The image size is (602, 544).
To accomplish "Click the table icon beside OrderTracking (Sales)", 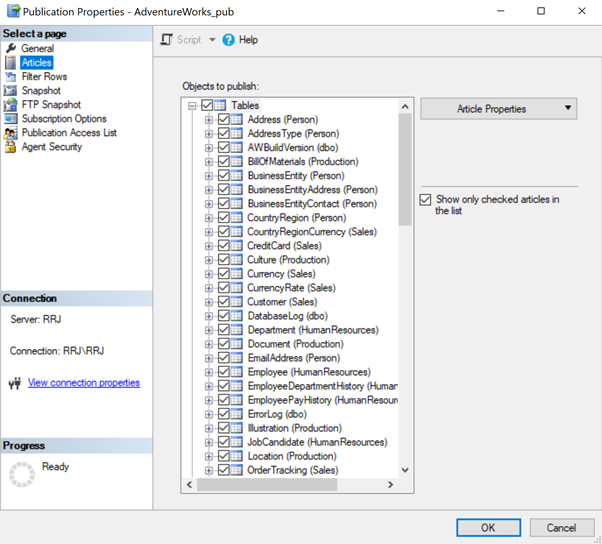I will click(x=236, y=470).
